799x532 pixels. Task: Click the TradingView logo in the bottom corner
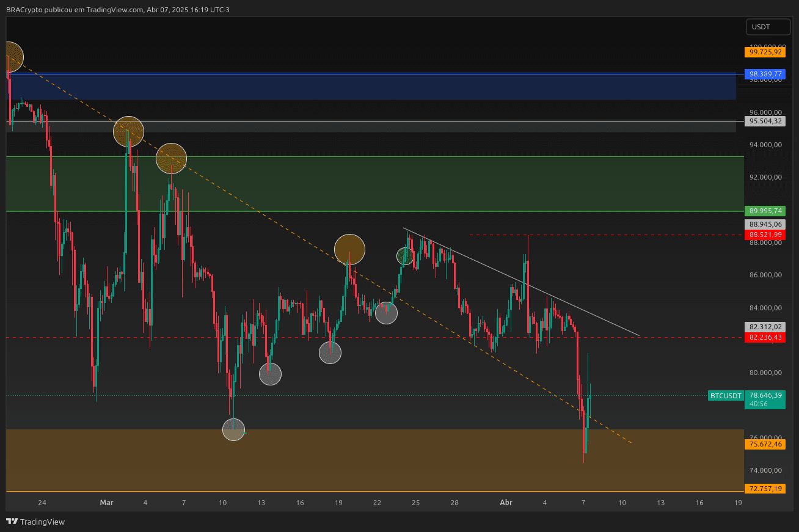point(35,522)
